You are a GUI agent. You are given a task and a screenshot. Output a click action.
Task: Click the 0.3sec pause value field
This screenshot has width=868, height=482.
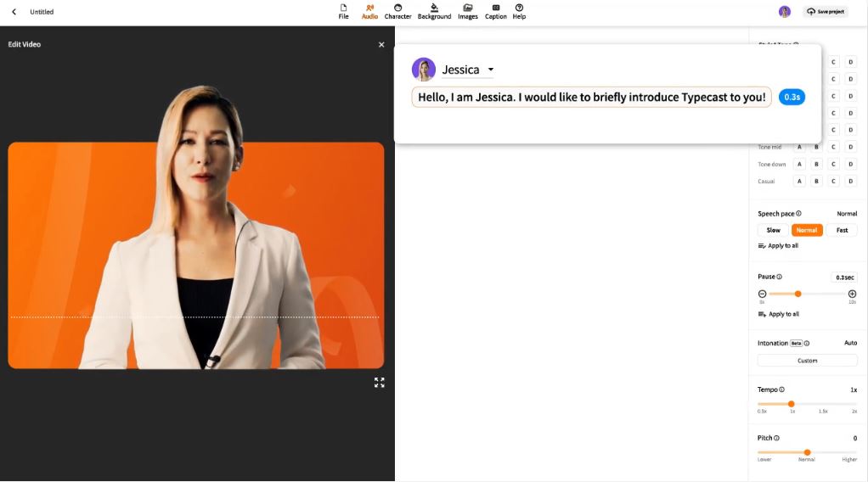(844, 277)
